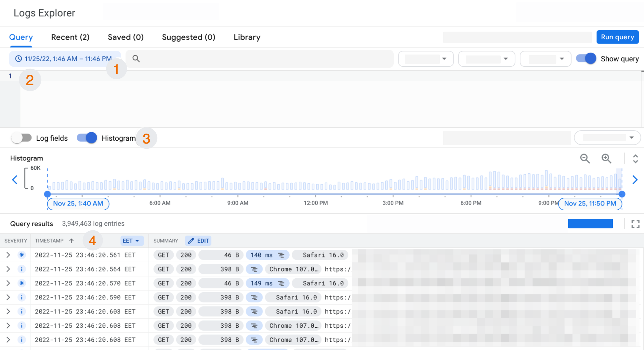Expand the second filter dropdown
This screenshot has height=350, width=644.
pos(487,59)
